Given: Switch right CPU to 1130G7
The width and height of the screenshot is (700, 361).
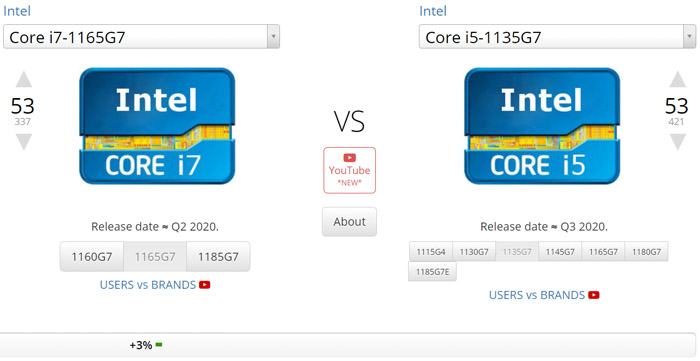Looking at the screenshot, I should pyautogui.click(x=474, y=252).
